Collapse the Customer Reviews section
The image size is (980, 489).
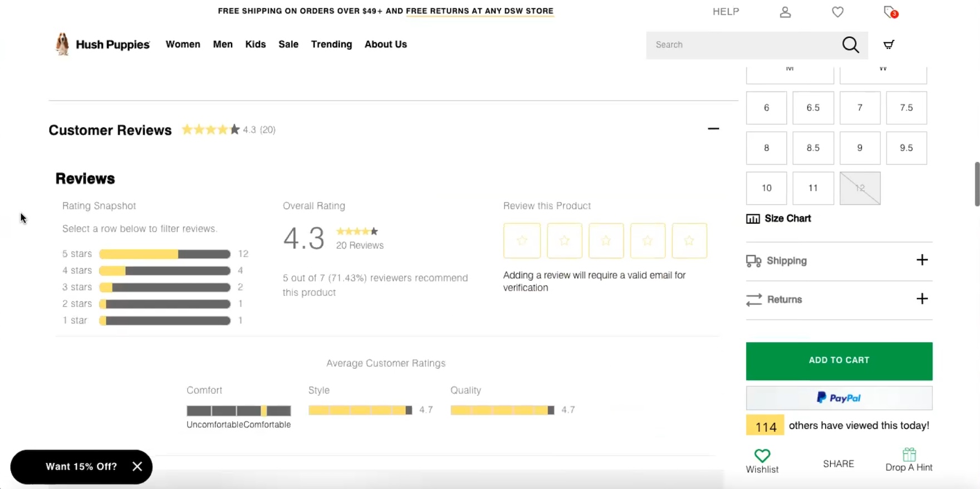pyautogui.click(x=713, y=129)
